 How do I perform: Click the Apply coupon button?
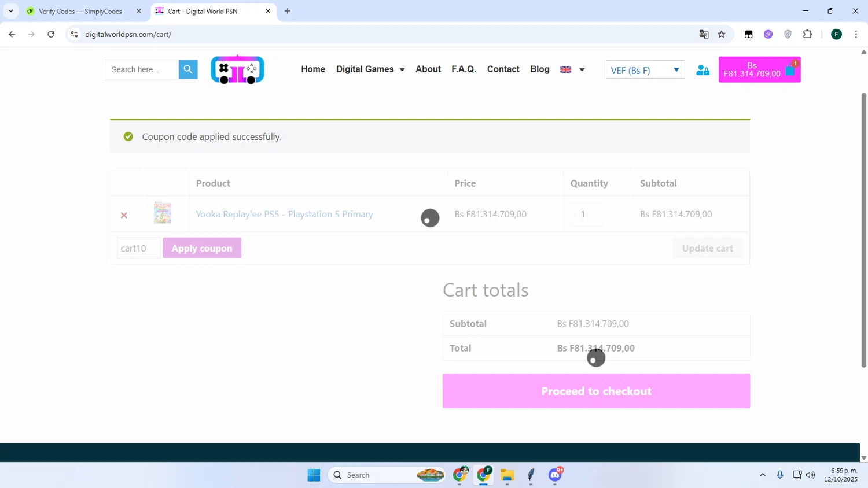pos(202,248)
